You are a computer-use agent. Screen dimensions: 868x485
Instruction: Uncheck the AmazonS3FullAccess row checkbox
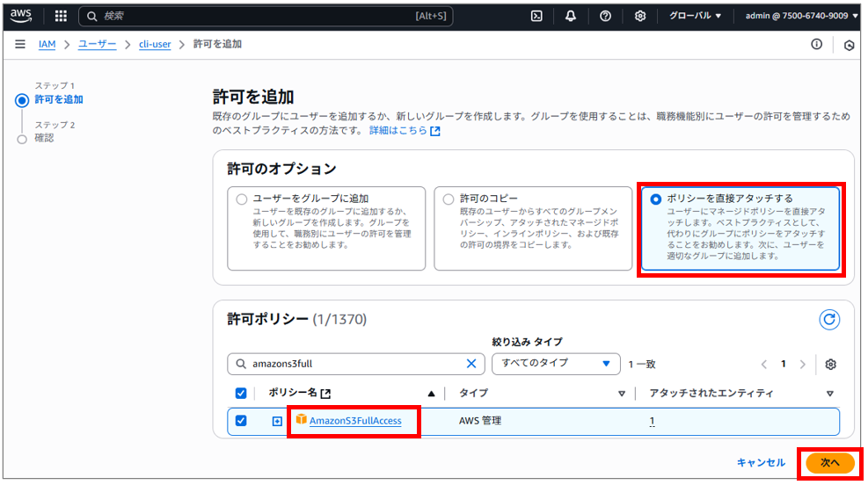241,420
